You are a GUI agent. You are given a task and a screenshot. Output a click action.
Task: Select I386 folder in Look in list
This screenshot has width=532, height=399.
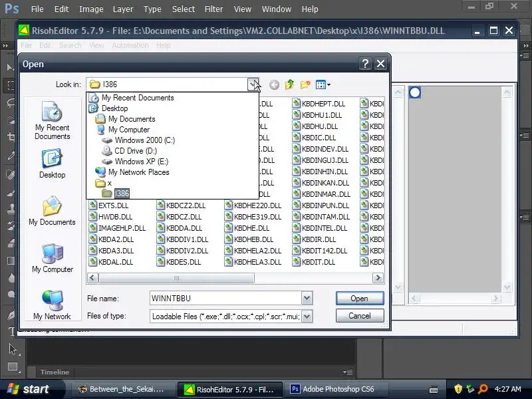(115, 194)
